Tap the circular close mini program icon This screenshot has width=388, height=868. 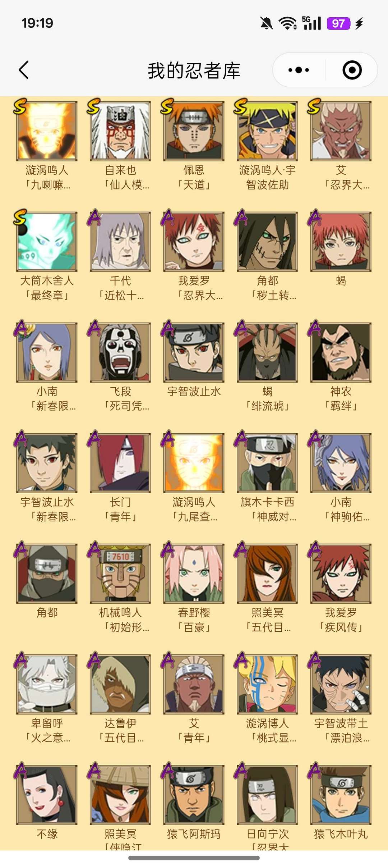(352, 70)
